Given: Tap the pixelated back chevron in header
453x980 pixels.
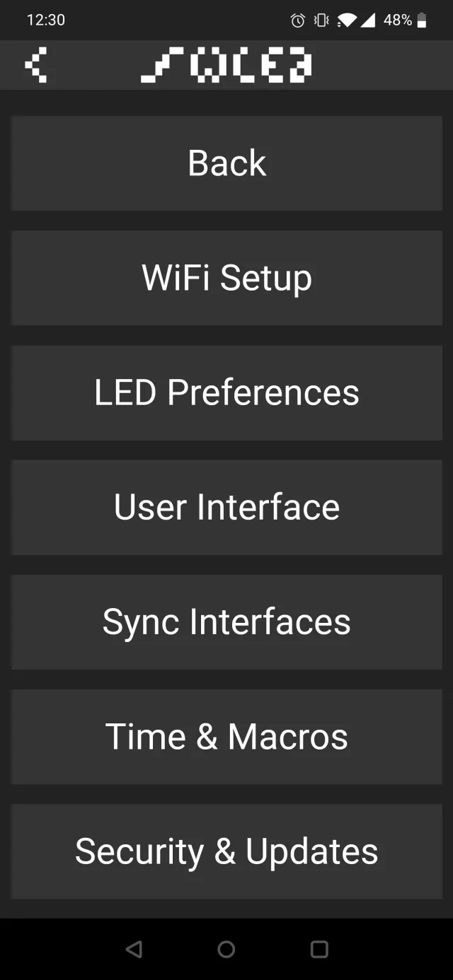Looking at the screenshot, I should click(x=35, y=65).
